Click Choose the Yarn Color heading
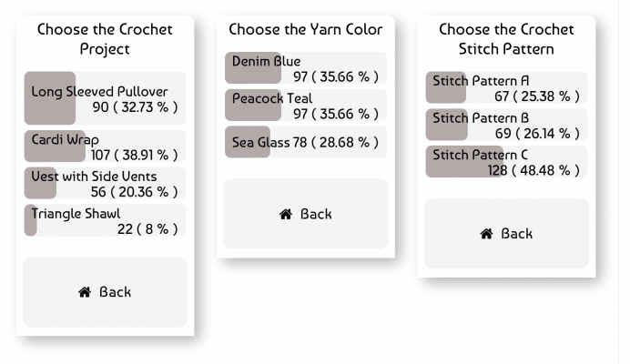This screenshot has height=364, width=630. tap(306, 29)
